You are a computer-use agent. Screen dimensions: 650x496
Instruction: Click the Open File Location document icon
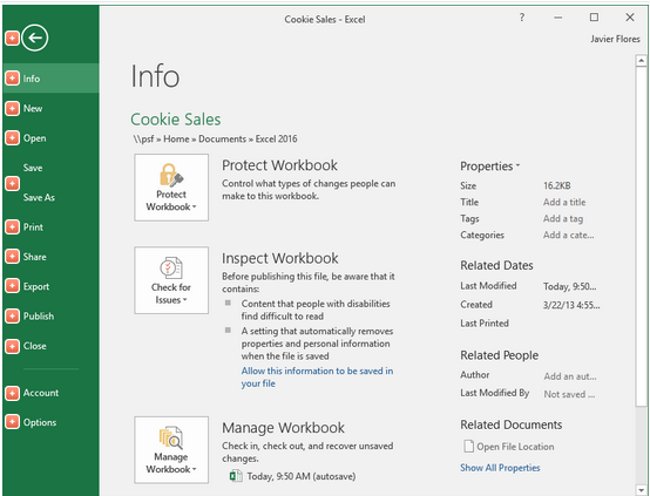(468, 446)
